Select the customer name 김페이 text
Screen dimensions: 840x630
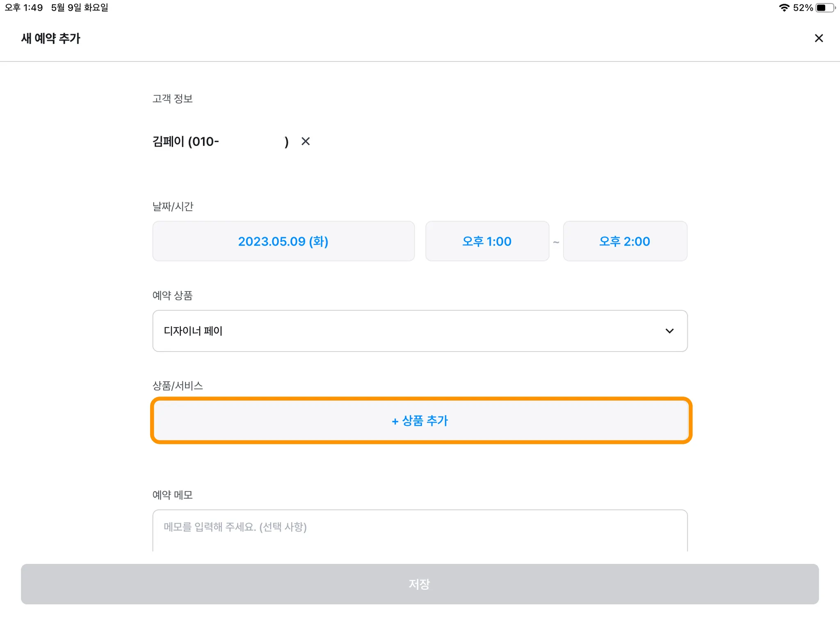point(168,142)
